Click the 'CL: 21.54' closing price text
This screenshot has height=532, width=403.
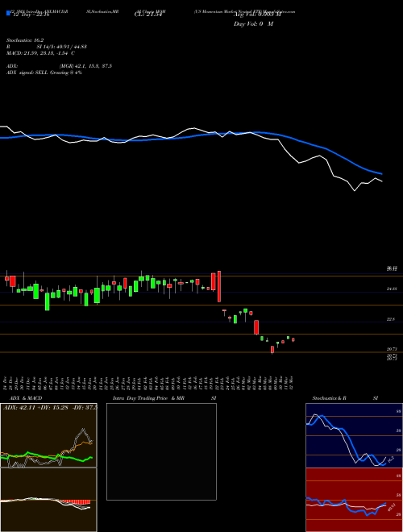148,15
